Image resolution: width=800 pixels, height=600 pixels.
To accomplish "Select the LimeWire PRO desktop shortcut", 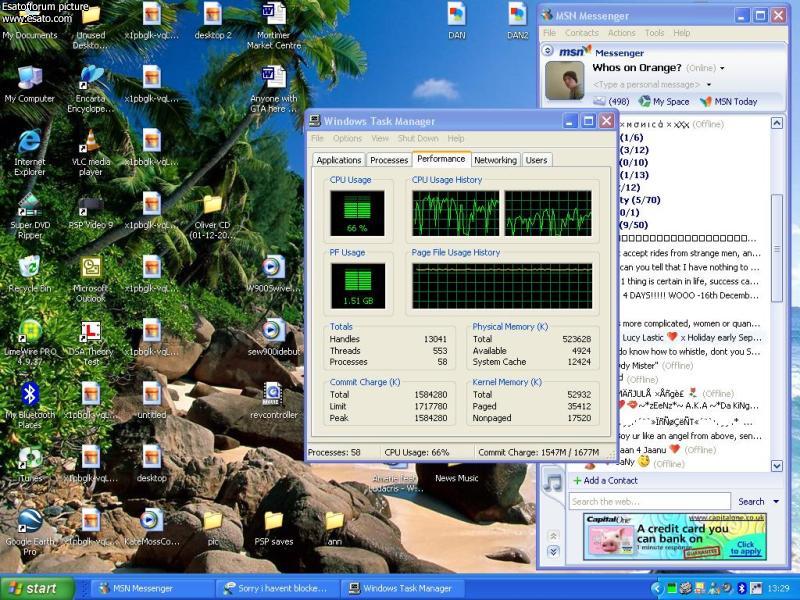I will [30, 342].
